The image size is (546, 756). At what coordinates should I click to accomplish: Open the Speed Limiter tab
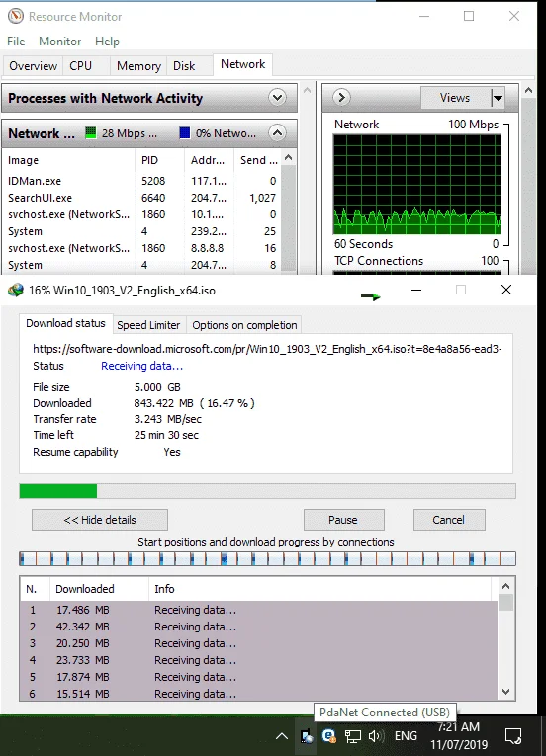tap(148, 325)
